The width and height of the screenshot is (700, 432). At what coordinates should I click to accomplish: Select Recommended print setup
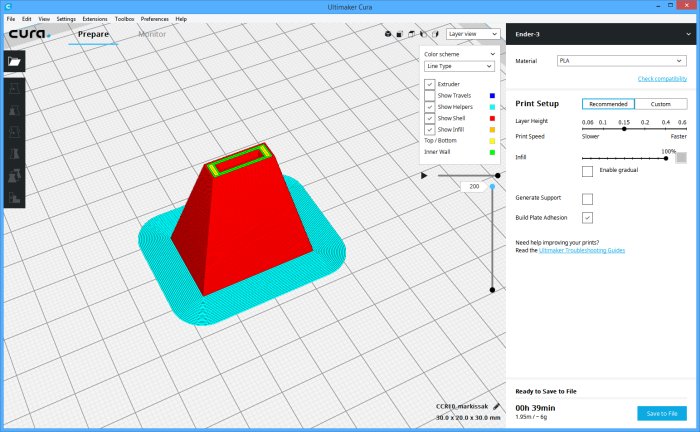[608, 104]
